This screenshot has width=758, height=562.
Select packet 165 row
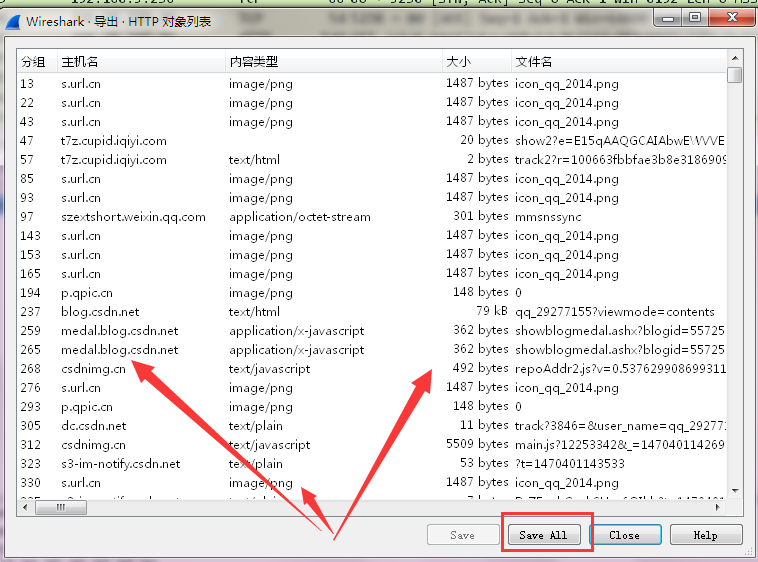(371, 274)
